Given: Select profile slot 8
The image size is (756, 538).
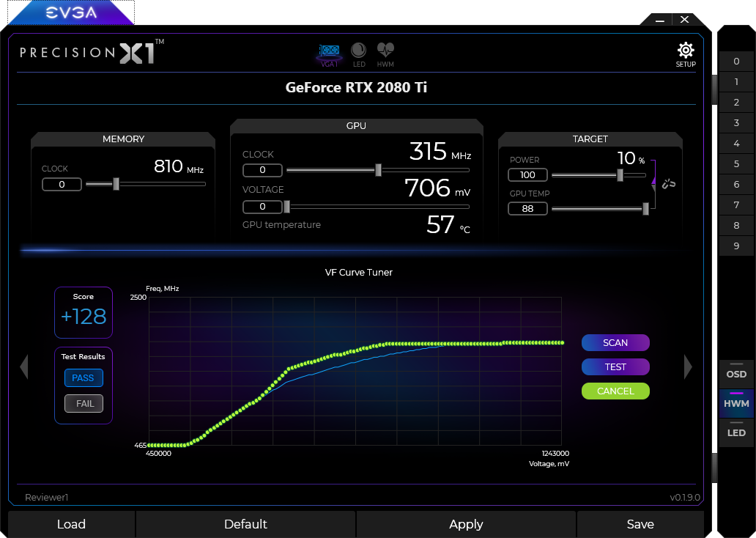Looking at the screenshot, I should coord(736,225).
